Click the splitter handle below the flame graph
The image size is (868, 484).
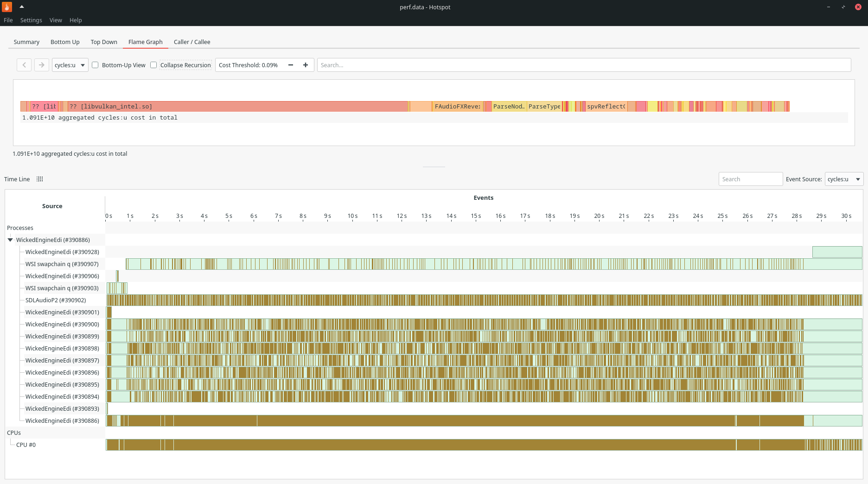pos(433,166)
